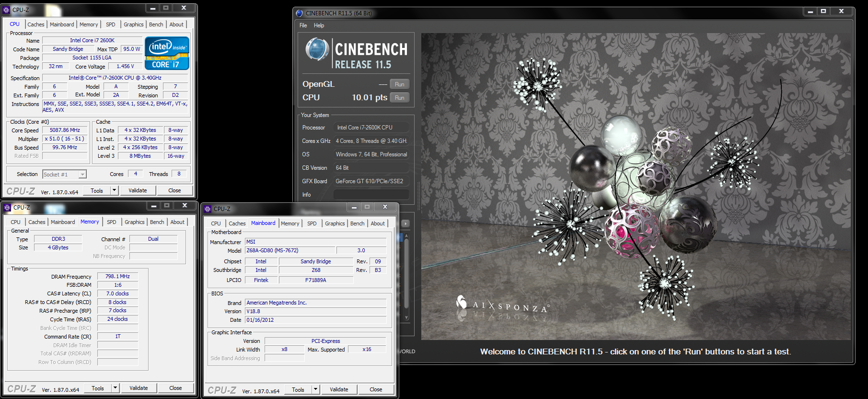Viewport: 868px width, 399px height.
Task: Expand the Tools arrow in the CPU-Z Mainboard window
Action: [315, 389]
